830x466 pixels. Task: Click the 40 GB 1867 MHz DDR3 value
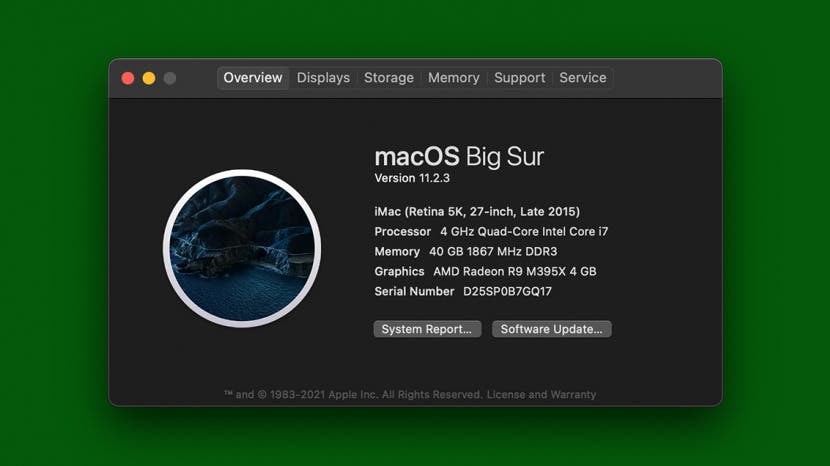click(493, 252)
